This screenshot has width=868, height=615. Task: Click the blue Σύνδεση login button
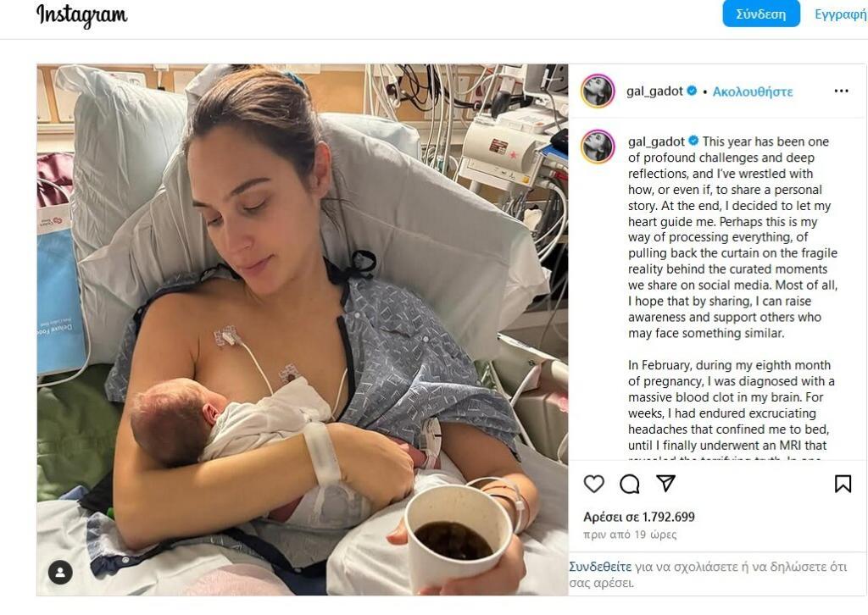click(760, 14)
